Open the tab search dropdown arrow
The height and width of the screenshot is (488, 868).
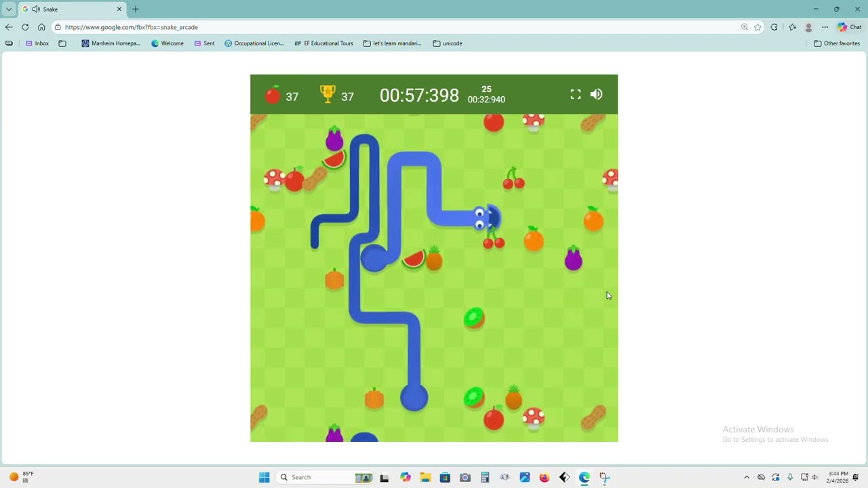click(x=9, y=9)
